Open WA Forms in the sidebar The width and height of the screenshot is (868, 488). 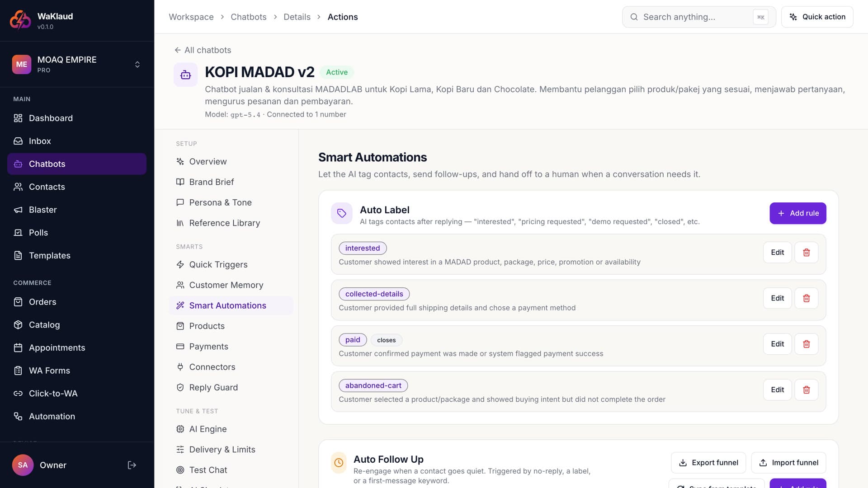point(77,371)
